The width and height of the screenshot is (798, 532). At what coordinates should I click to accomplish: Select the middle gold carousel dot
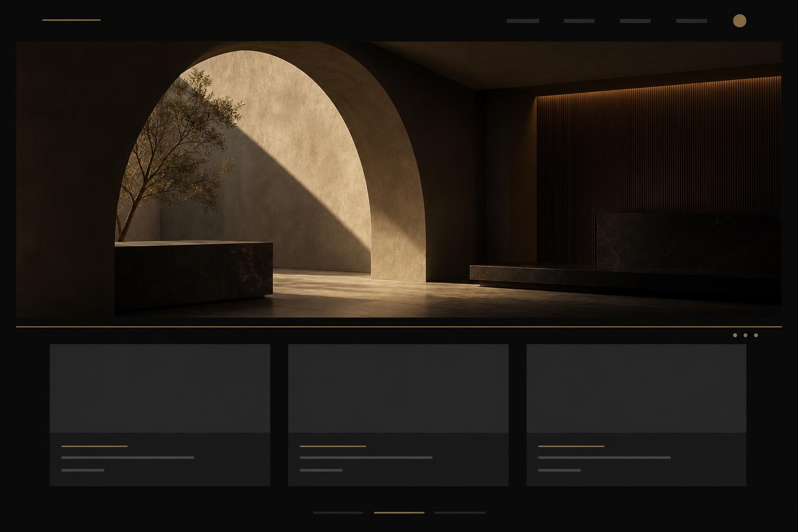(x=746, y=335)
